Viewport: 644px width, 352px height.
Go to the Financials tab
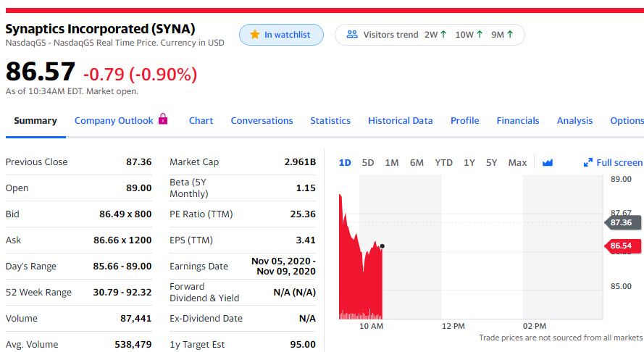click(517, 121)
